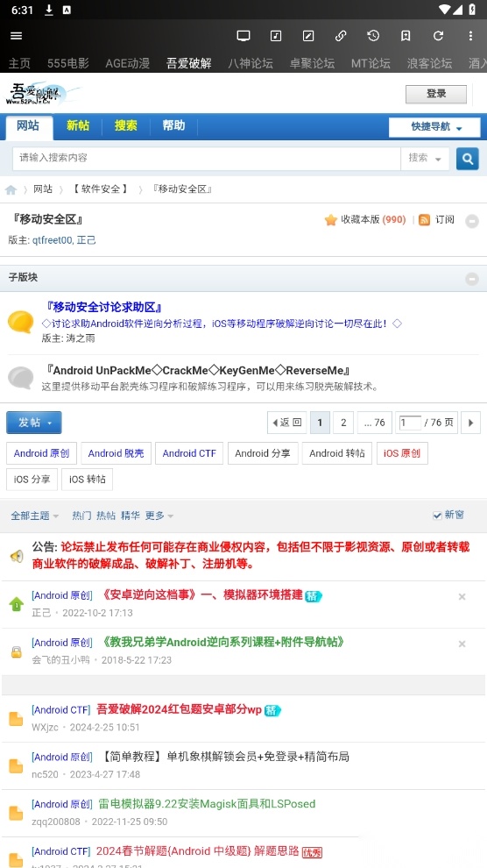
Task: Tap the music note toolbar icon
Action: [x=276, y=35]
